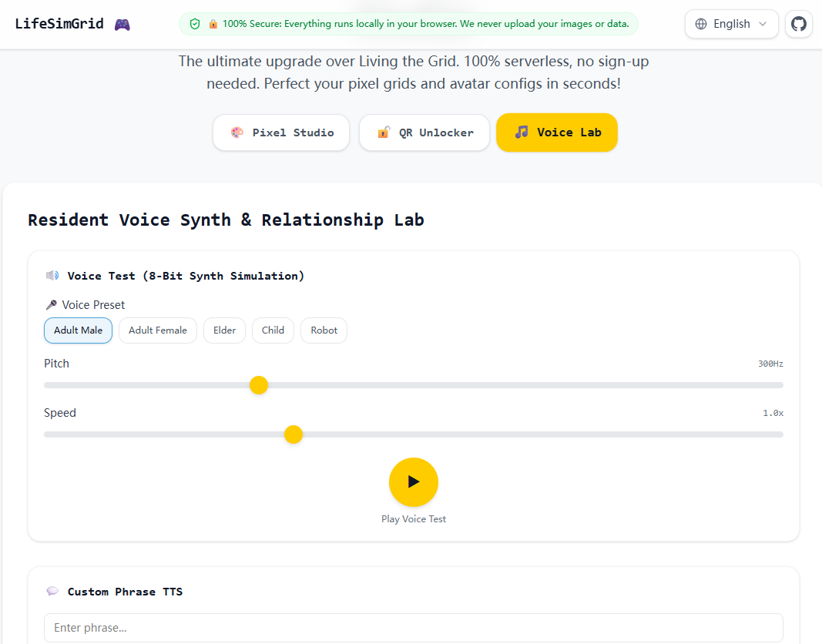This screenshot has width=822, height=644.
Task: Click the palette icon on Pixel Studio
Action: (x=237, y=132)
